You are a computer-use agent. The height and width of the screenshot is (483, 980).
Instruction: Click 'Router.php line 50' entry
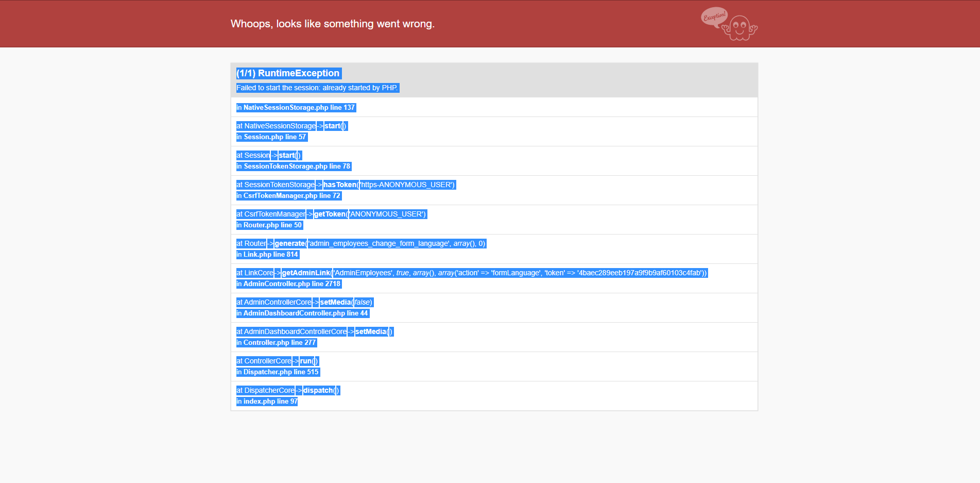(x=273, y=225)
